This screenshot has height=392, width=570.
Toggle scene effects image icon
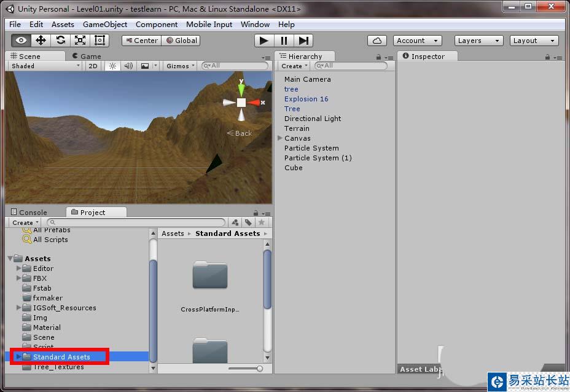[145, 66]
